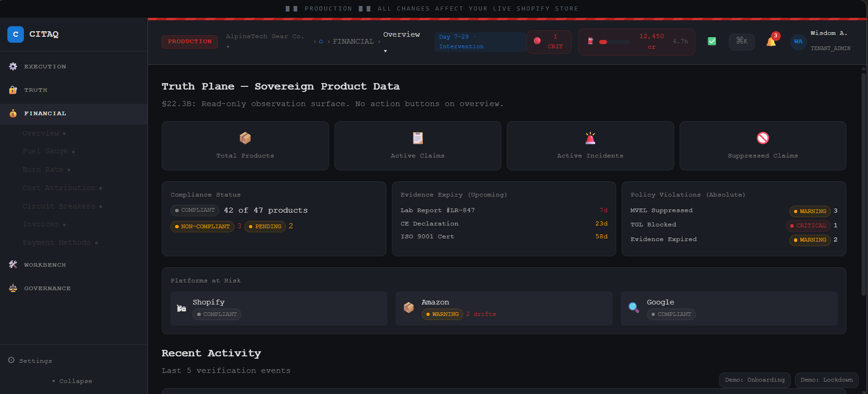The image size is (868, 394).
Task: Open Circuit Breakers submenu item
Action: (x=62, y=206)
